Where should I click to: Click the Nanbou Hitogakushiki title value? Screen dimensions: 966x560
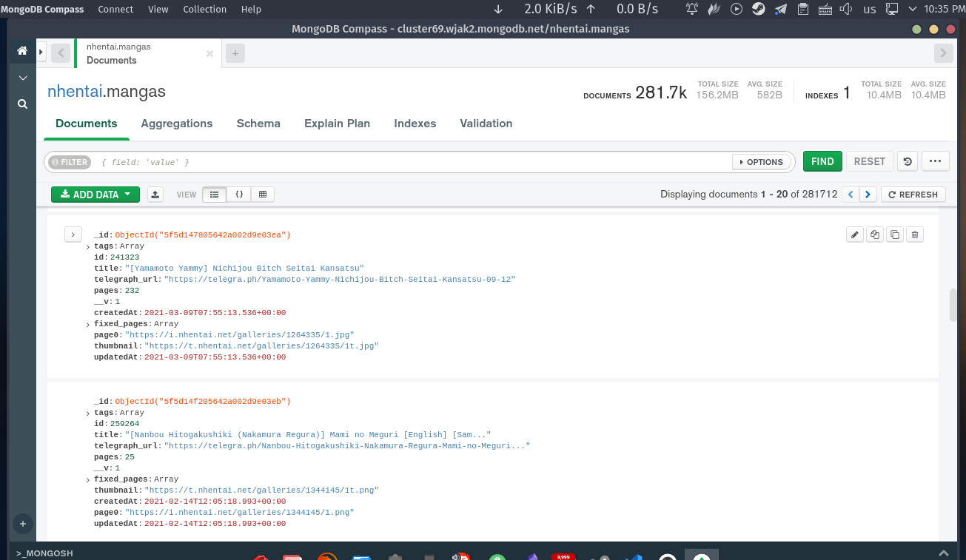[x=308, y=435]
